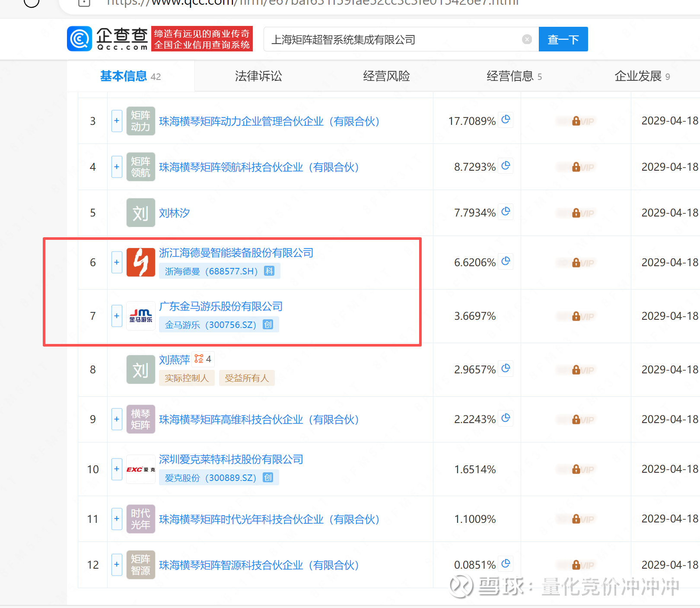Viewport: 700px width, 608px height.
Task: Expand row 6 浙江海德曼 shareholder details
Action: tap(117, 262)
